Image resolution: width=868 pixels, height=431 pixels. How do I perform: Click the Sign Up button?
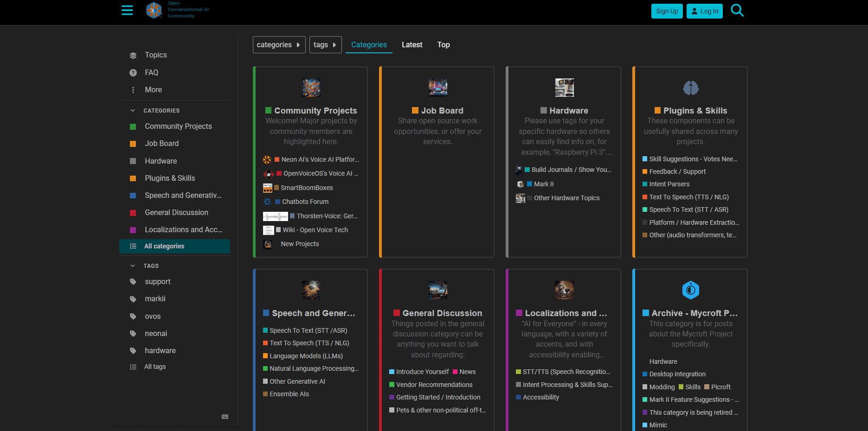pos(667,11)
